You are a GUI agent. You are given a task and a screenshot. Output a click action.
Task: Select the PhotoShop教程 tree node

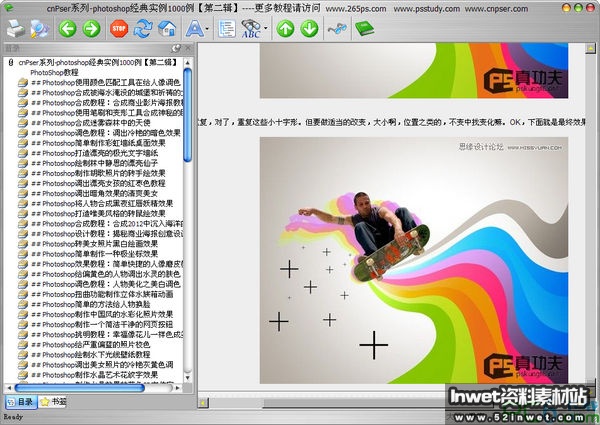click(x=54, y=72)
